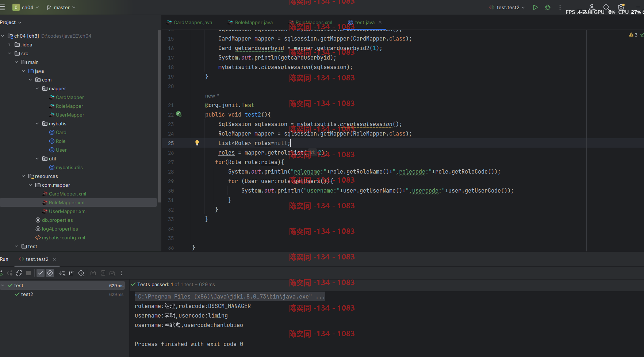The image size is (644, 357).
Task: Open the master branch dropdown
Action: point(61,7)
